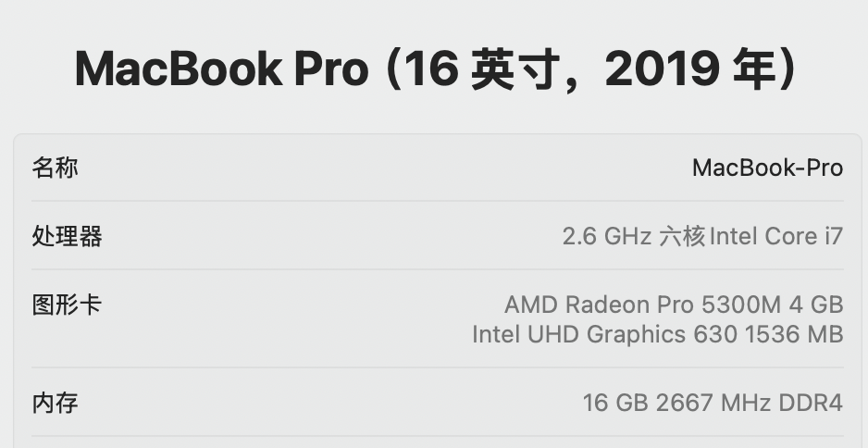Screen dimensions: 868x448
Task: Click the "MacBook Pro" words in the heading
Action: (x=221, y=69)
